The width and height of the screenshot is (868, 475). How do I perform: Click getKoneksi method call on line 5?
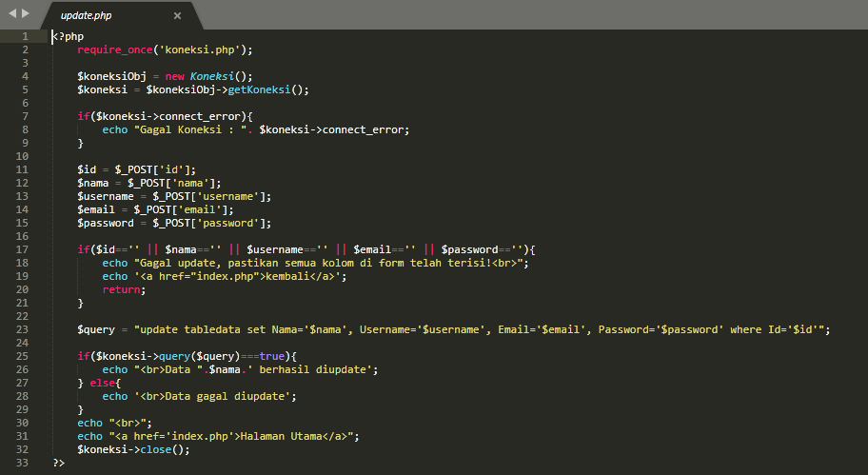(x=259, y=89)
